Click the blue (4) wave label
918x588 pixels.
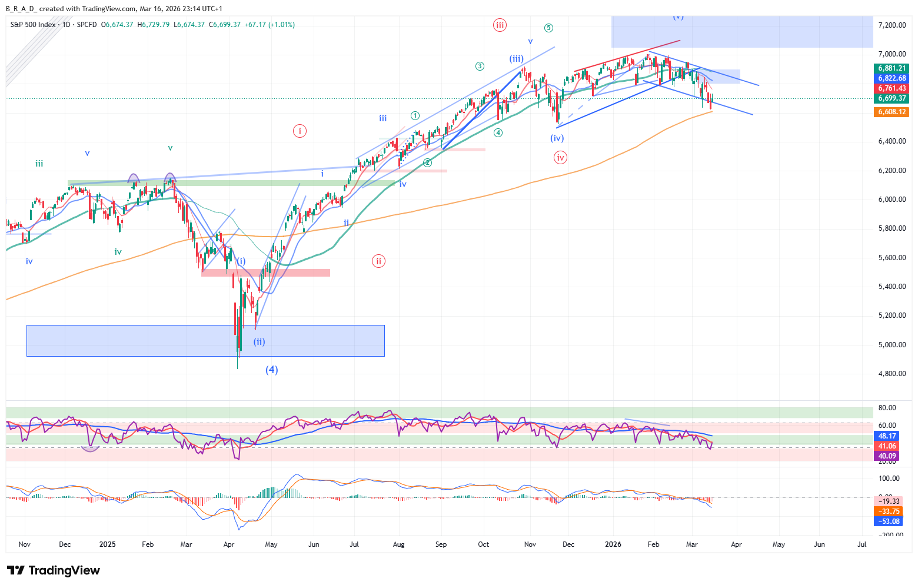click(x=271, y=370)
